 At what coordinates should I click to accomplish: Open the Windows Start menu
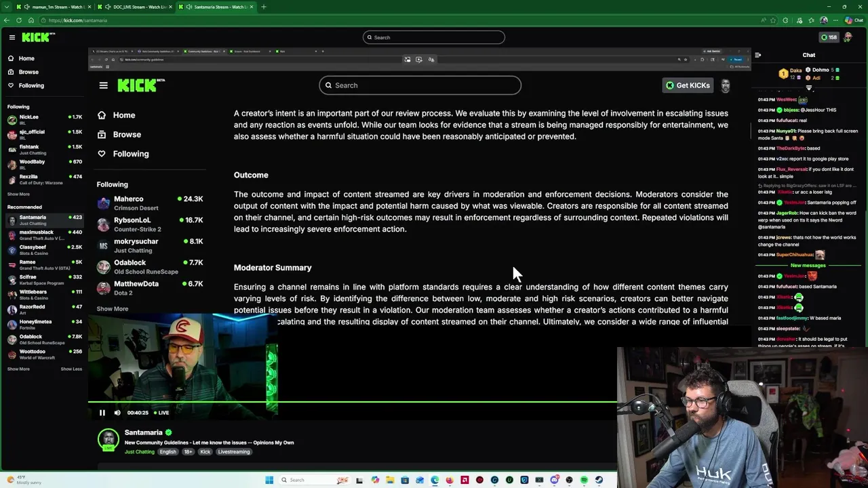pyautogui.click(x=269, y=480)
